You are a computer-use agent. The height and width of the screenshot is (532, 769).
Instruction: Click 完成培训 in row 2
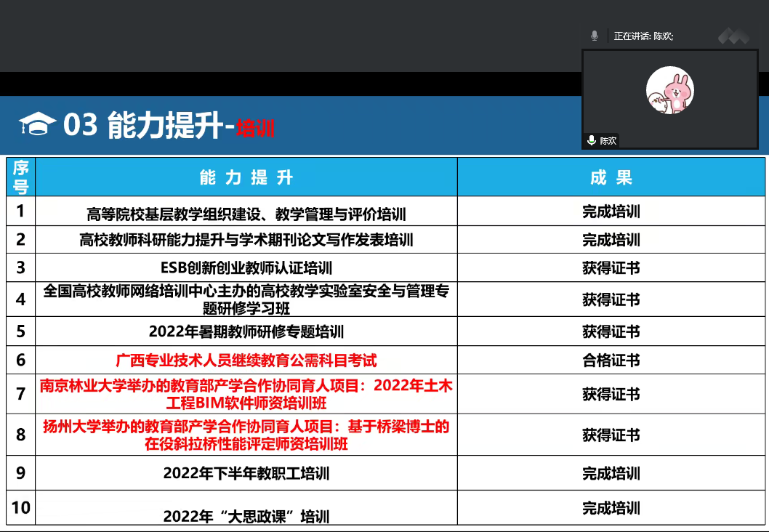tap(611, 240)
